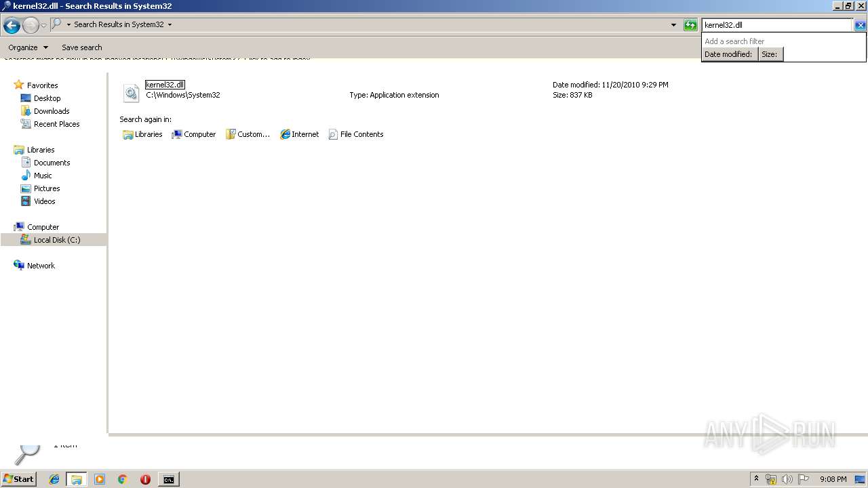Screen dimensions: 868x488
Task: Select Favorites in the navigation pane
Action: pyautogui.click(x=42, y=85)
